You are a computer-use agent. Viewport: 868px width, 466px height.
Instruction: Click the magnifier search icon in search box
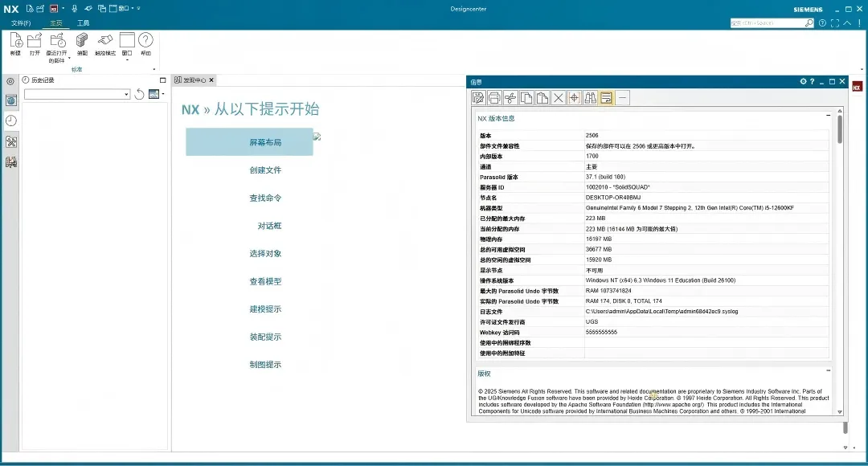(x=809, y=22)
